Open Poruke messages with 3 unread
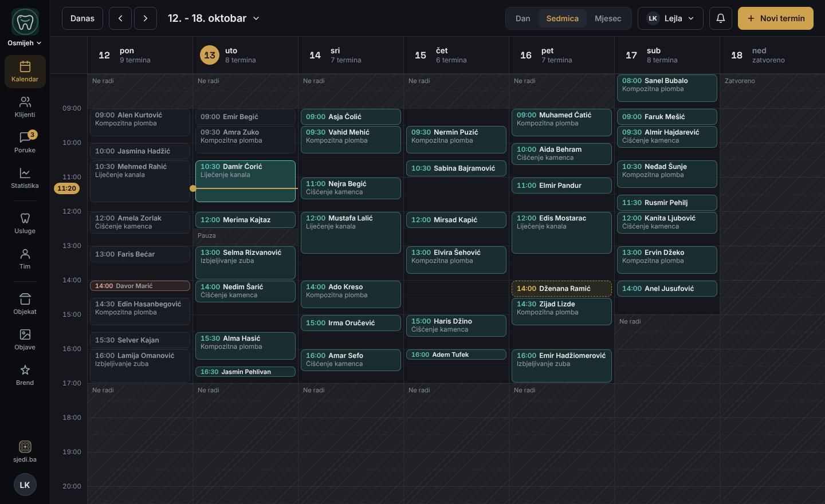This screenshot has width=825, height=504. 25,143
